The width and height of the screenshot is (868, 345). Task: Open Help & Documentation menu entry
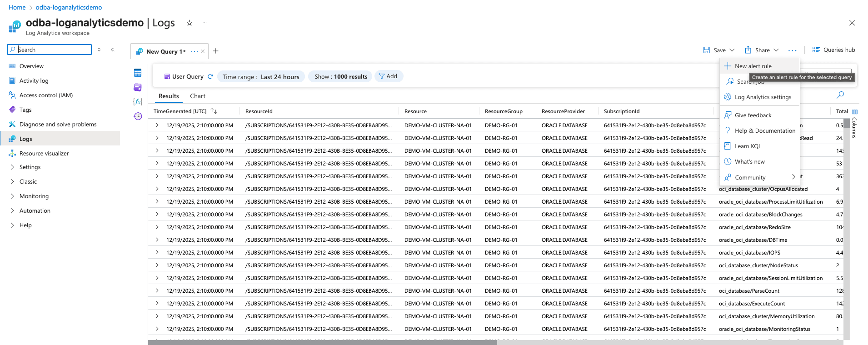(759, 130)
